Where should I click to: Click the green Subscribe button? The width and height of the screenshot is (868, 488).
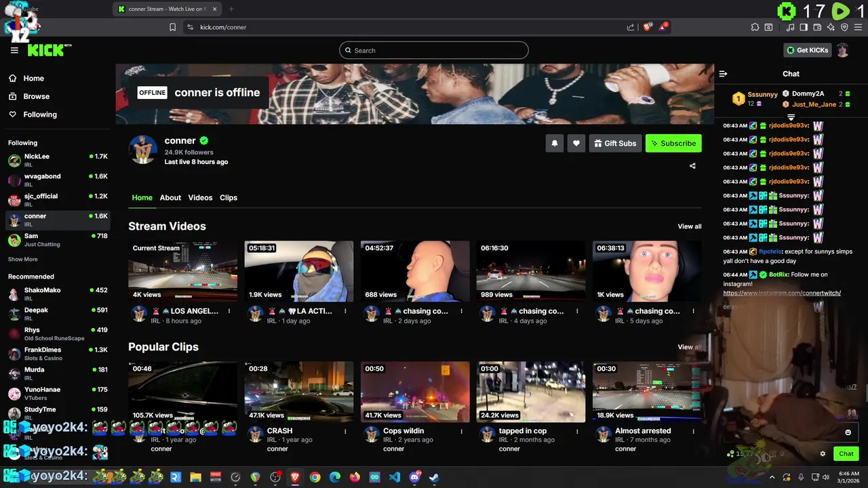[673, 143]
